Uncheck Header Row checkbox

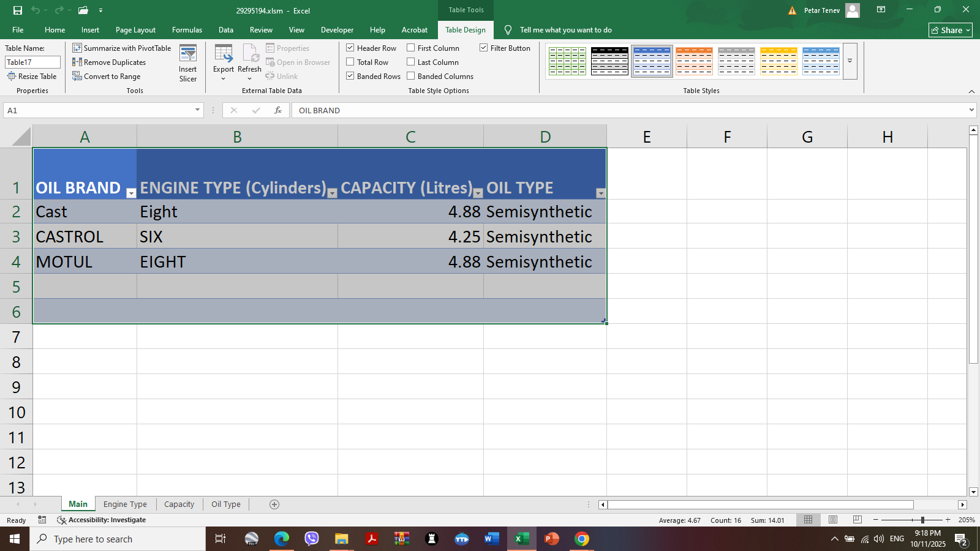click(350, 48)
